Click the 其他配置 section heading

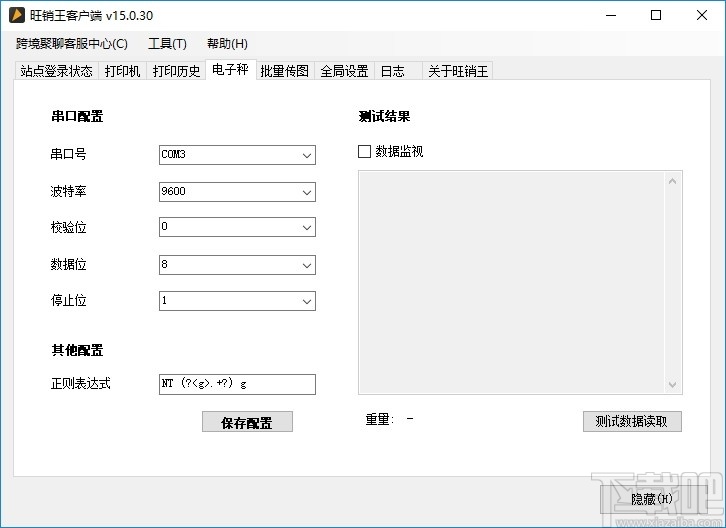[77, 350]
